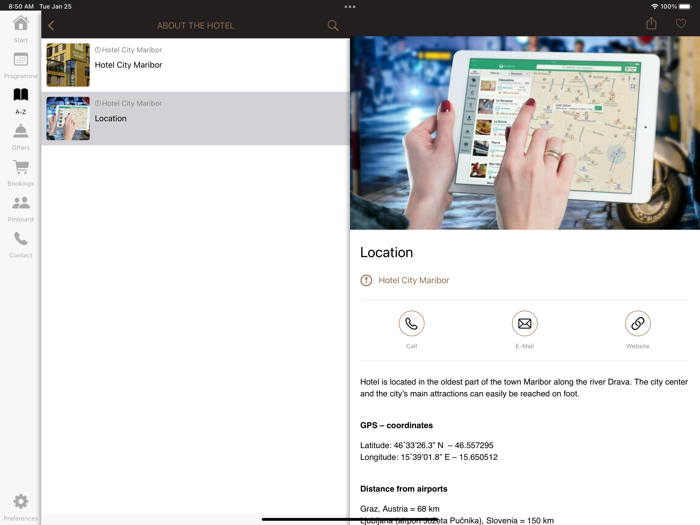
Task: Tap the share icon
Action: [651, 24]
